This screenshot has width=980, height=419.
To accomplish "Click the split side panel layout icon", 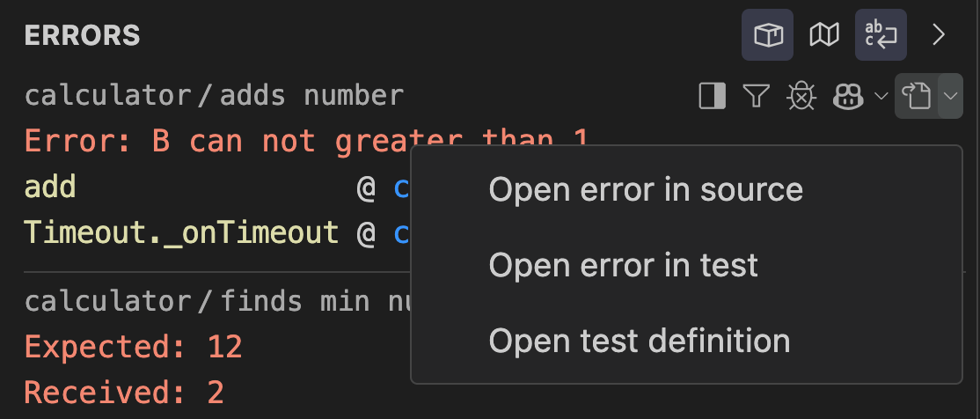I will pos(712,96).
